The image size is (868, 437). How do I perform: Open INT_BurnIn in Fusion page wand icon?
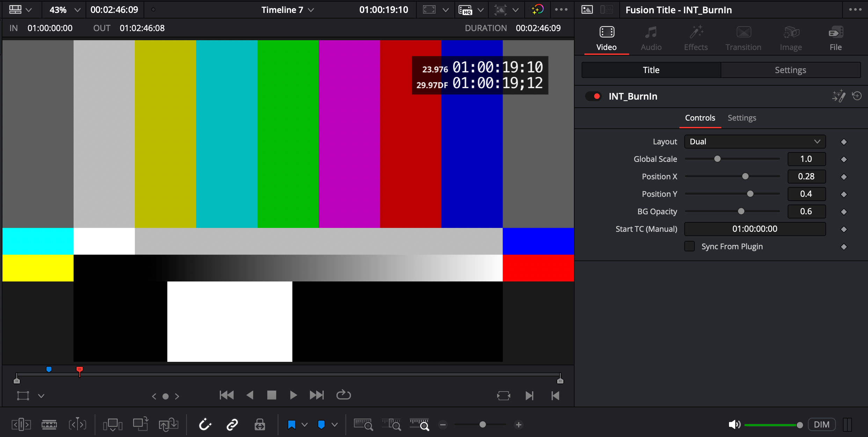839,96
